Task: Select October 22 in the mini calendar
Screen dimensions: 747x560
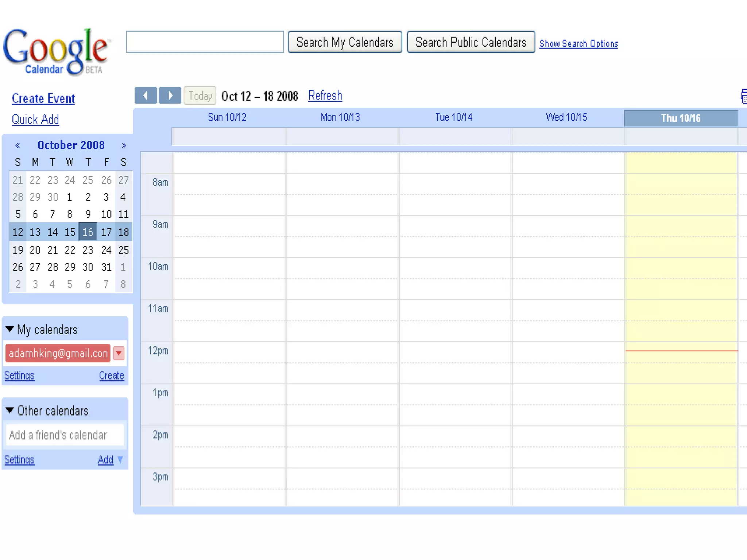Action: point(70,250)
